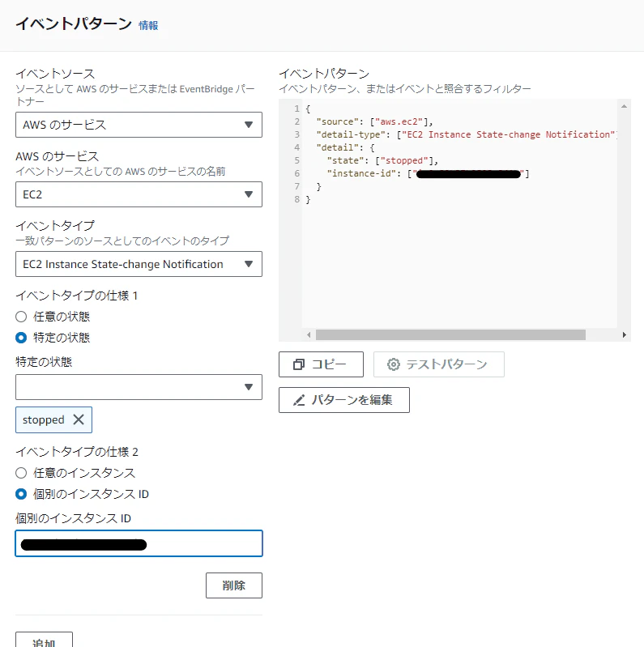Click the stopped tag text
Viewport: 644px width, 647px height.
(44, 420)
